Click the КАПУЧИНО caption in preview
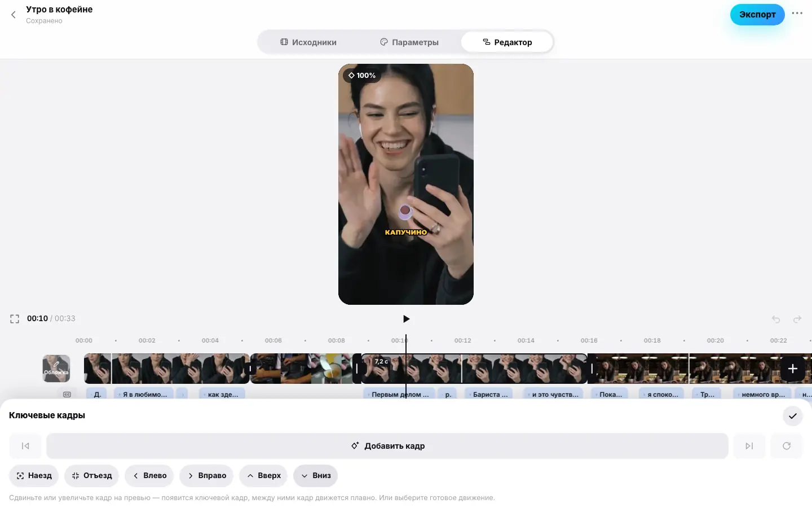 (406, 232)
